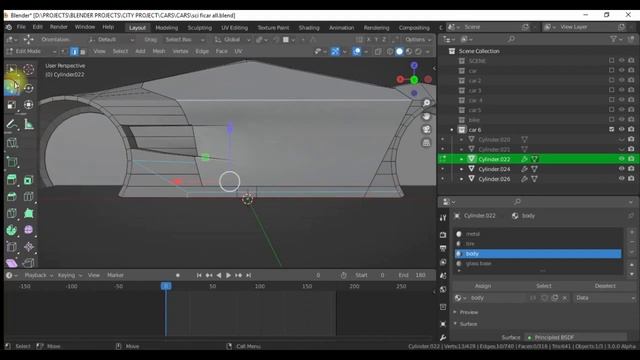Click the Principled BSDF surface field
Viewport: 640px width, 360px height.
(576, 338)
